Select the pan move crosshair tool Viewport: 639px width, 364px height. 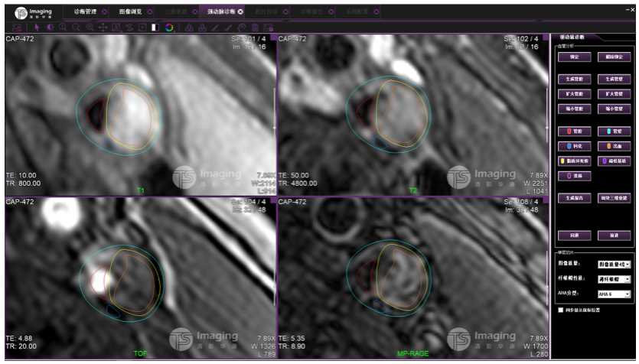pyautogui.click(x=103, y=28)
